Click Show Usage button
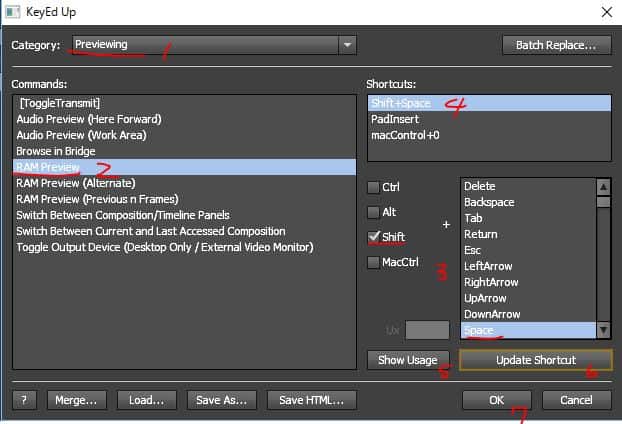Image resolution: width=622 pixels, height=424 pixels. pos(408,360)
